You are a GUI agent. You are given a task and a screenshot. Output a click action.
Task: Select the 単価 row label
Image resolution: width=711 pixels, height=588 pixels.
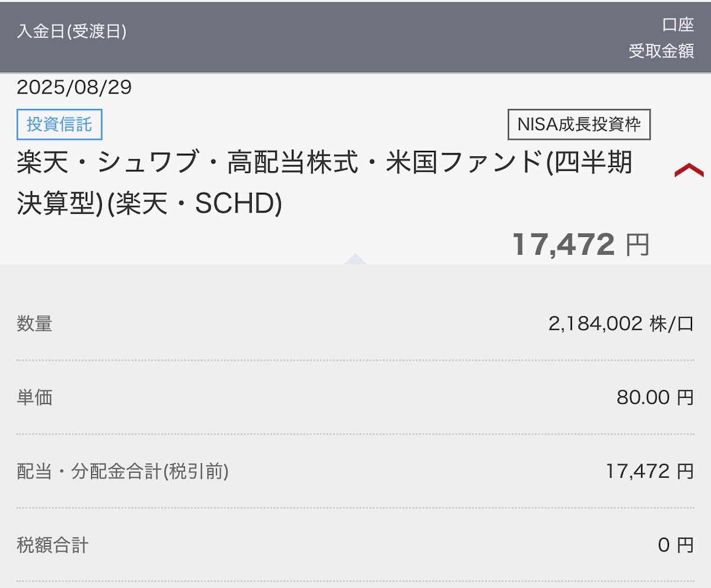(34, 397)
